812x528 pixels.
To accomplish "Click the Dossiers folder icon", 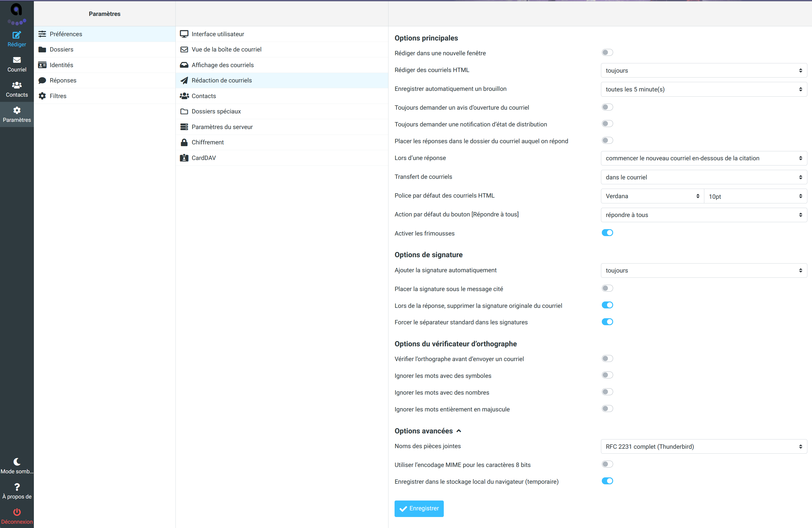I will pyautogui.click(x=42, y=49).
